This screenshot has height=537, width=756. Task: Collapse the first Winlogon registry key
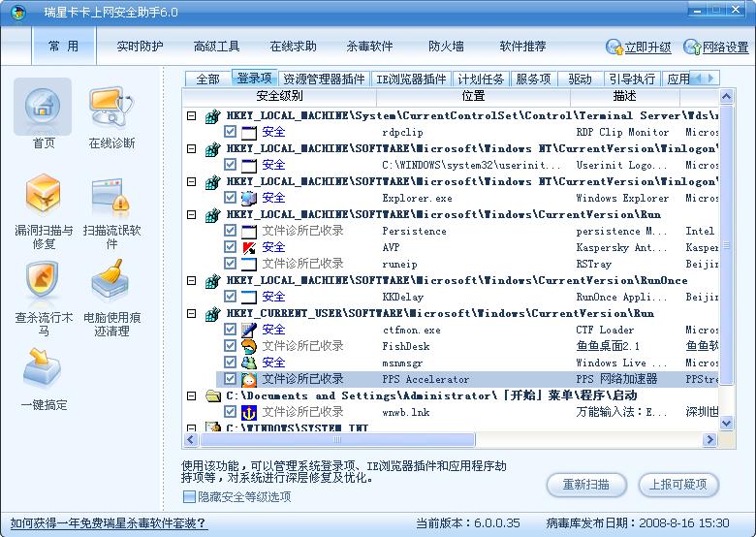click(x=191, y=148)
